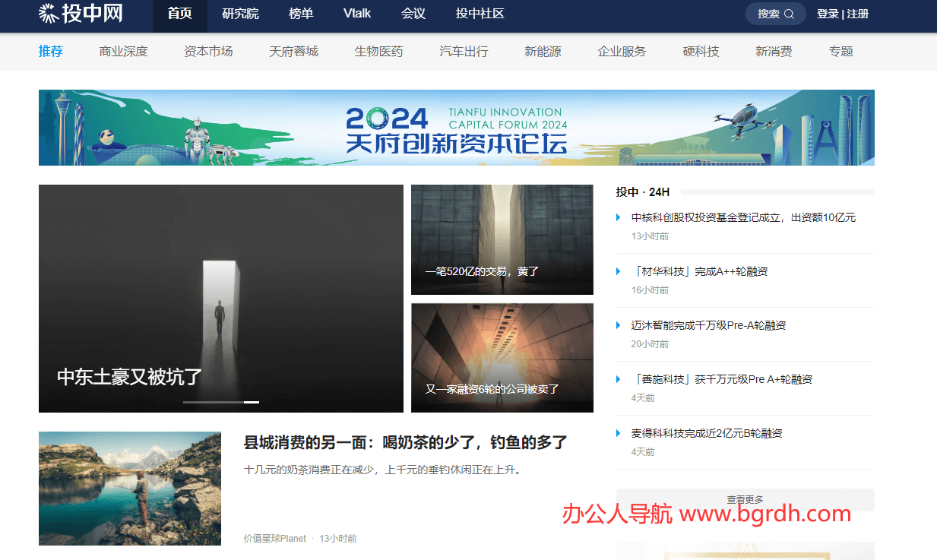Switch to the 生物医药 category tab
The width and height of the screenshot is (937, 560).
[378, 52]
